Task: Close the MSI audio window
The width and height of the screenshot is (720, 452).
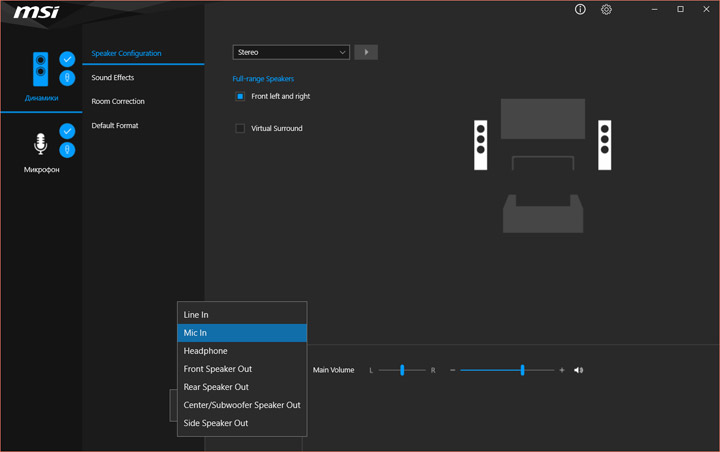Action: click(706, 9)
